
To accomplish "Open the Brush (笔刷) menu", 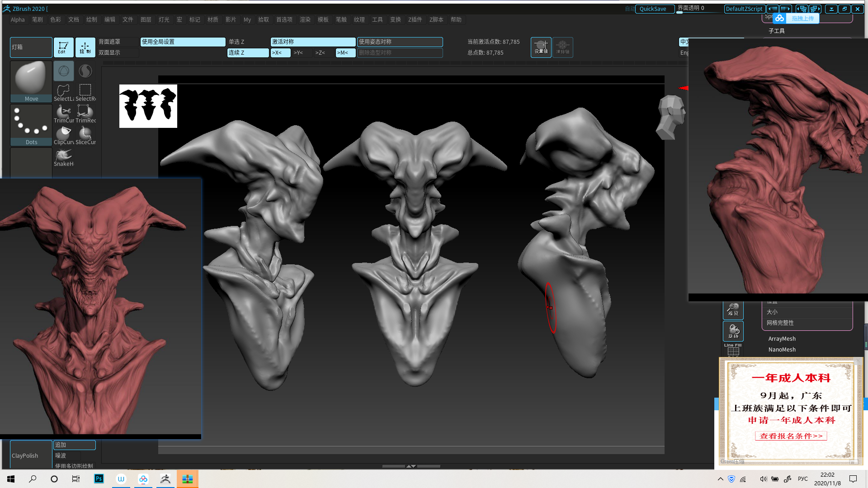I will [x=38, y=19].
